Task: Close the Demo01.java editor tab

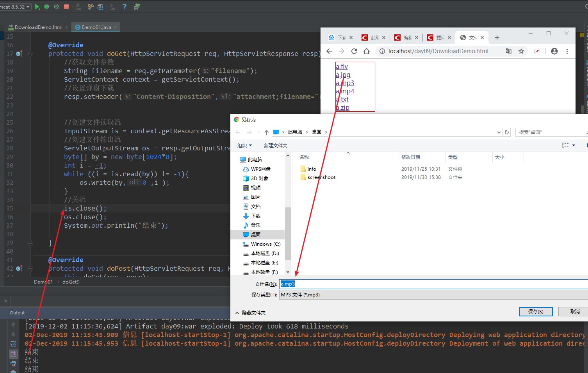Action: (x=116, y=27)
